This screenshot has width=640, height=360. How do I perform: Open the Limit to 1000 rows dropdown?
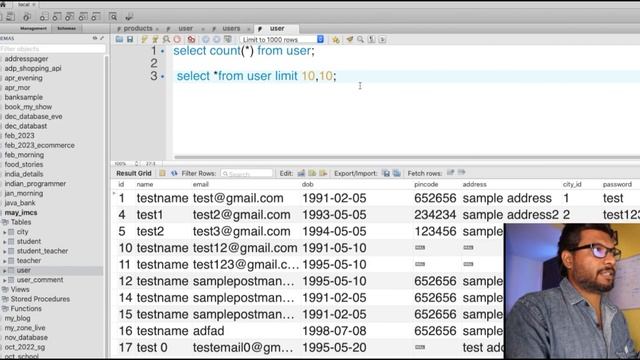pos(282,39)
